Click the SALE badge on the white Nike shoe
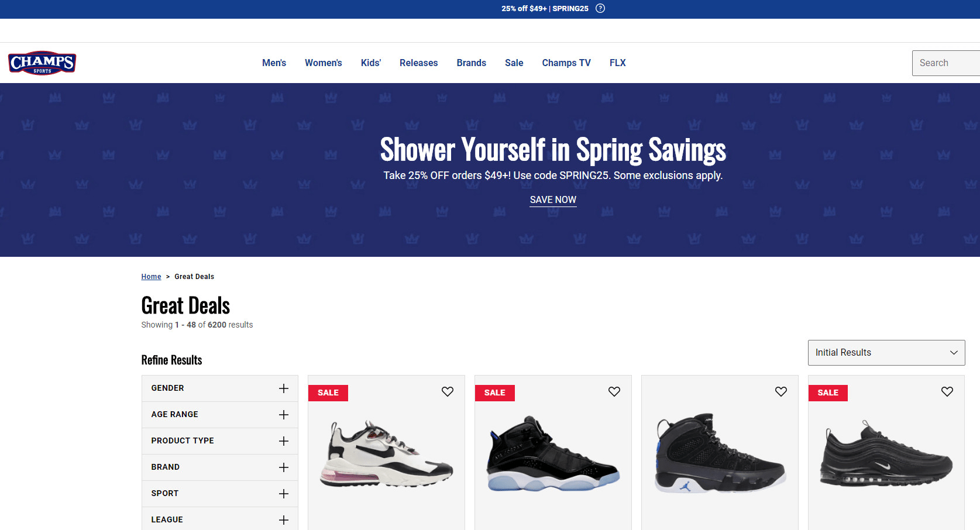The height and width of the screenshot is (530, 980). tap(328, 393)
